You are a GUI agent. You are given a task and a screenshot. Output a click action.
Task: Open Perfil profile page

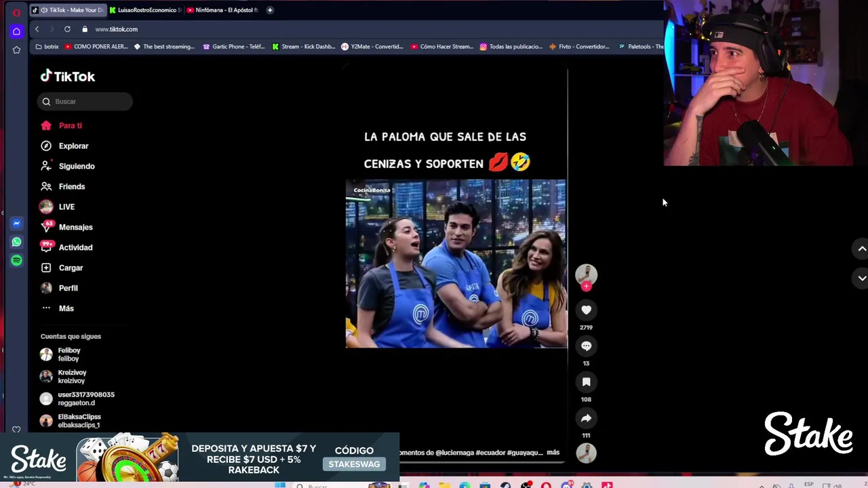59,288
